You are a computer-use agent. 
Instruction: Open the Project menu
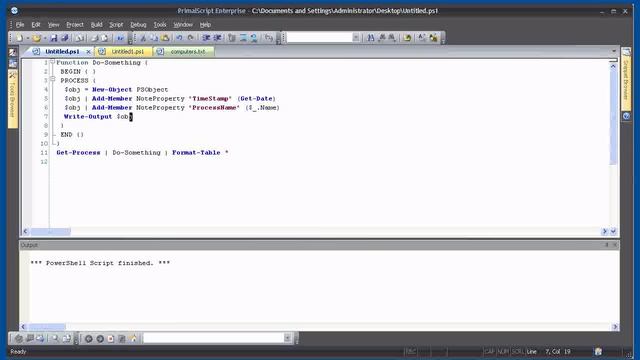tap(75, 25)
